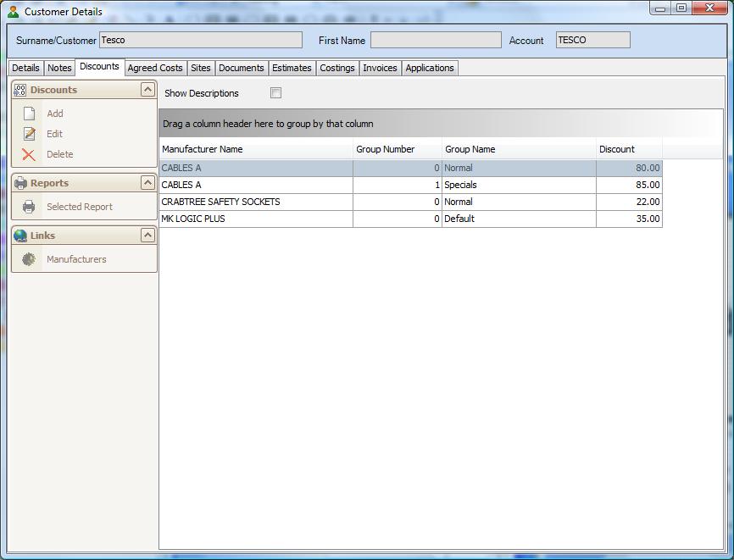Click the Selected Report printer icon
This screenshot has width=734, height=560.
[30, 207]
